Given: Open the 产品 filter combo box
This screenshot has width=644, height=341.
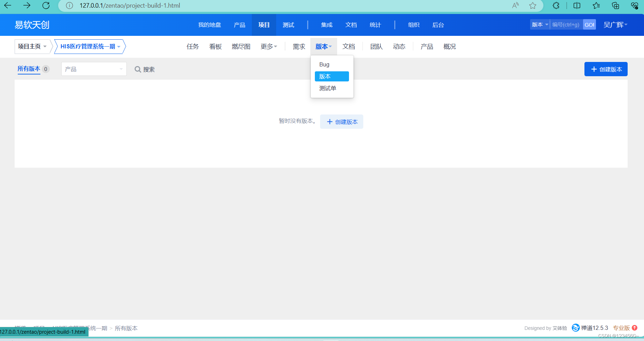Looking at the screenshot, I should pyautogui.click(x=94, y=69).
